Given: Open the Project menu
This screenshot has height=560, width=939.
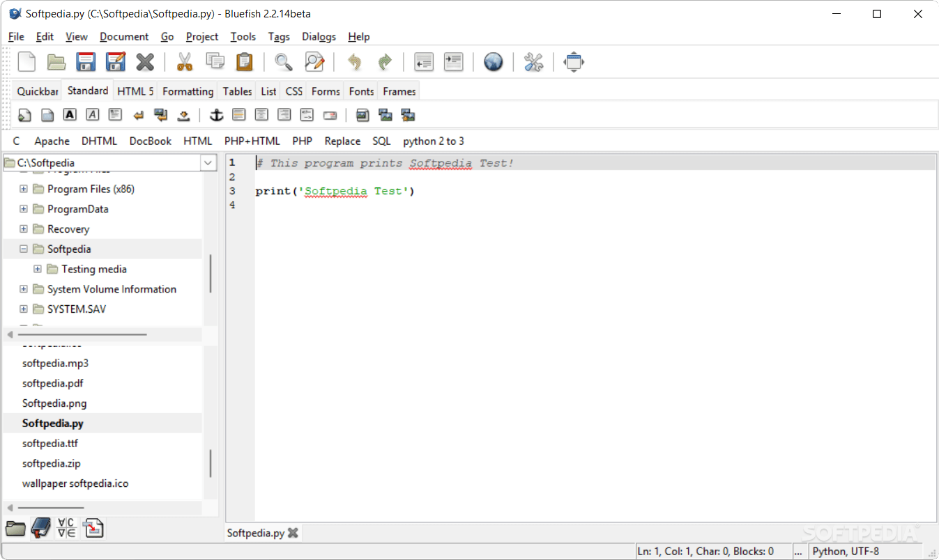Looking at the screenshot, I should click(x=202, y=36).
